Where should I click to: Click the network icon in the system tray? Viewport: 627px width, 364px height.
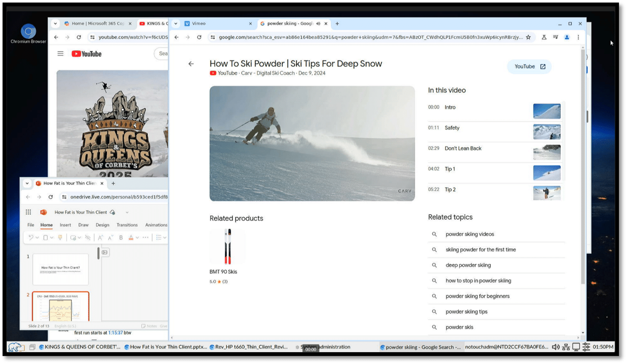coord(566,347)
